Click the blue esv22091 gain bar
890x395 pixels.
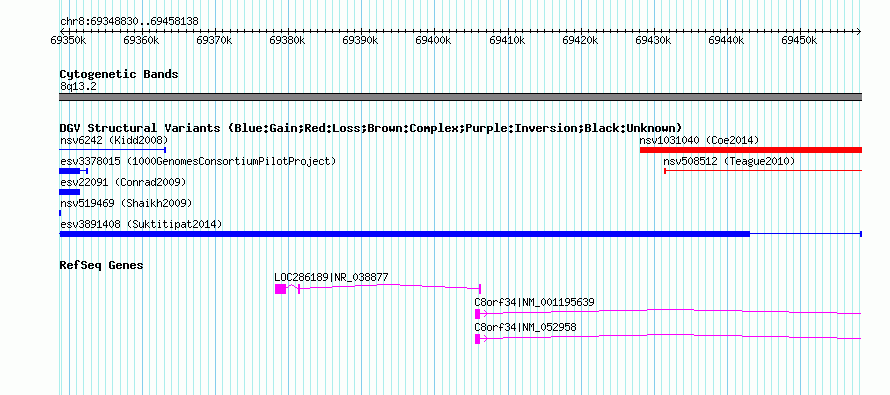pyautogui.click(x=70, y=192)
